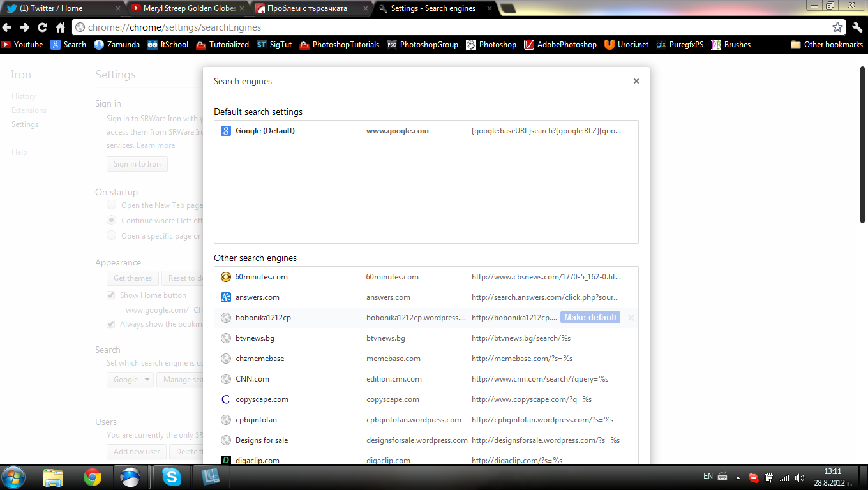Image resolution: width=868 pixels, height=490 pixels.
Task: Open the Photoshop bookmark
Action: pyautogui.click(x=491, y=45)
